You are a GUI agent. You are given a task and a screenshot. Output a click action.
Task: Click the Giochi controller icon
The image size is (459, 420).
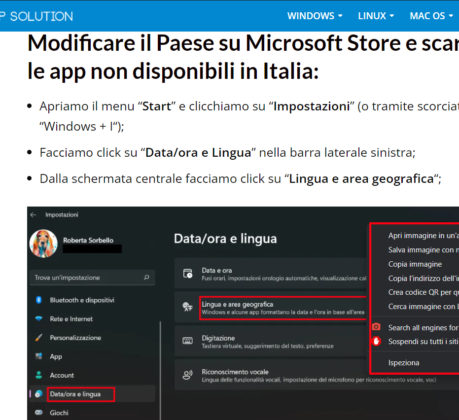39,412
